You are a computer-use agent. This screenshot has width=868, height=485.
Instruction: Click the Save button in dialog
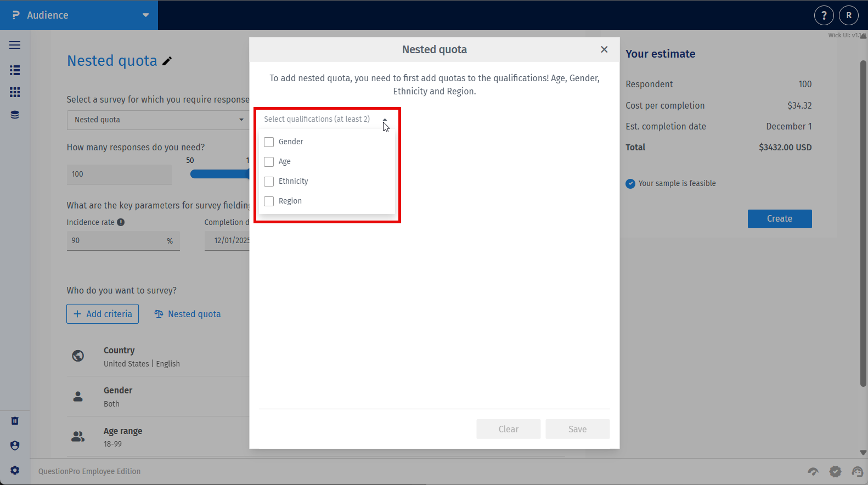click(x=578, y=429)
